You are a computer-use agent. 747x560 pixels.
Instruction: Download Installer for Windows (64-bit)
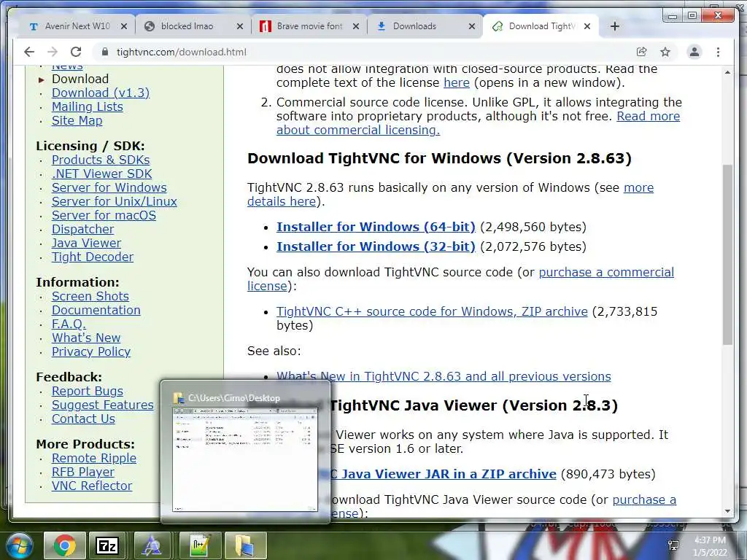pos(376,227)
